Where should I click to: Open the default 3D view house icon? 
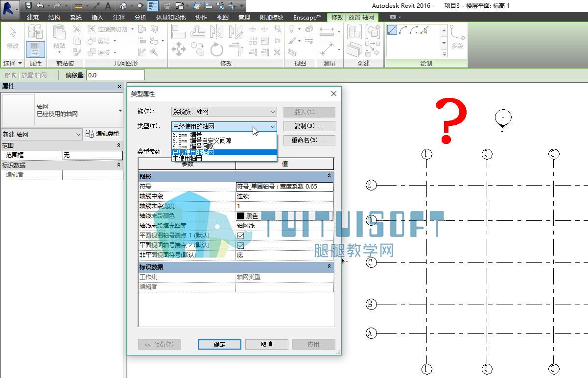click(x=123, y=5)
